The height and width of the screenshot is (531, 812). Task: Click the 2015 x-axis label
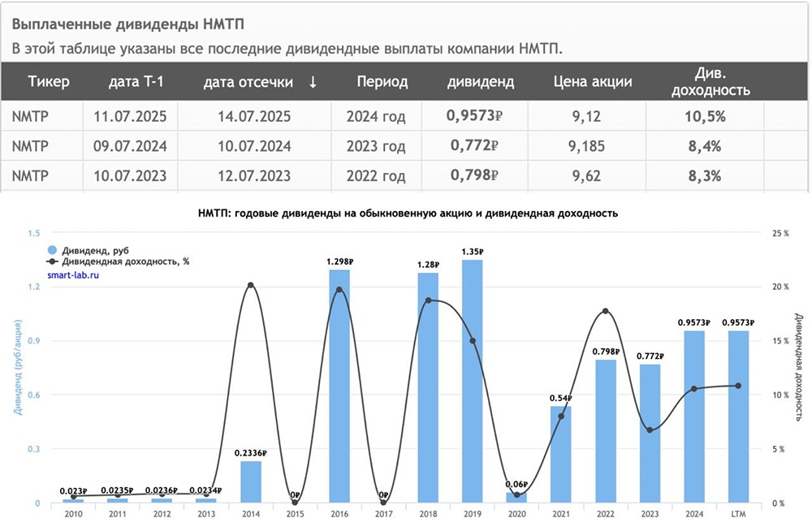[x=296, y=514]
